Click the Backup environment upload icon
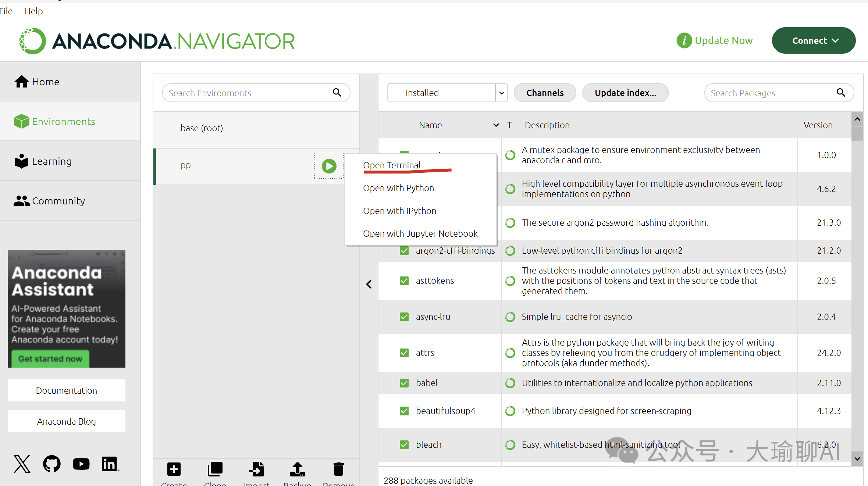This screenshot has height=486, width=868. 297,469
